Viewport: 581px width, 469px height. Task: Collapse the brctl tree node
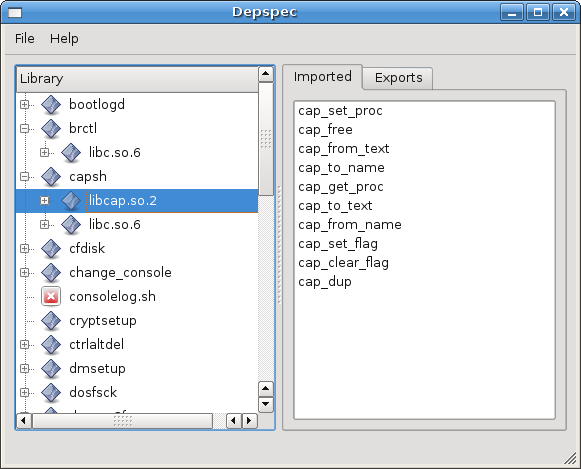coord(24,129)
